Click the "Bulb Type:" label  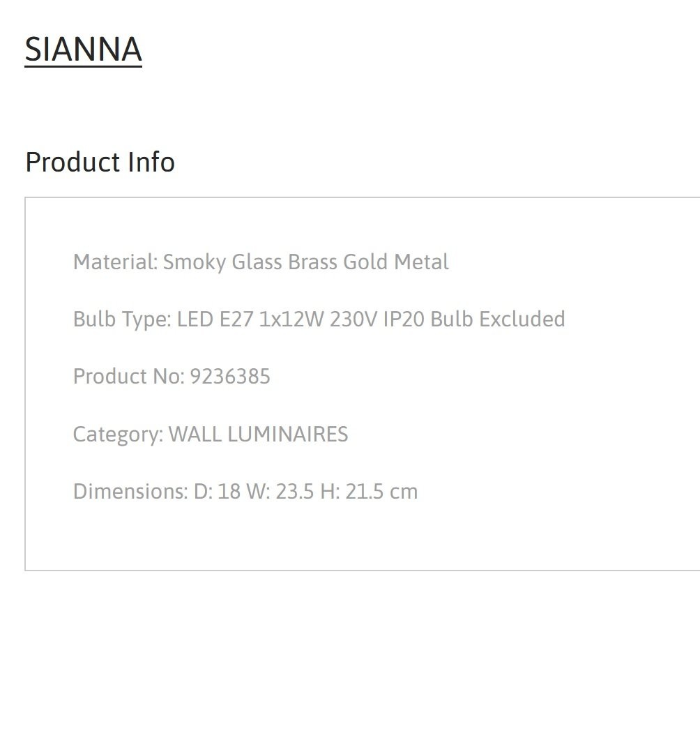pyautogui.click(x=122, y=319)
